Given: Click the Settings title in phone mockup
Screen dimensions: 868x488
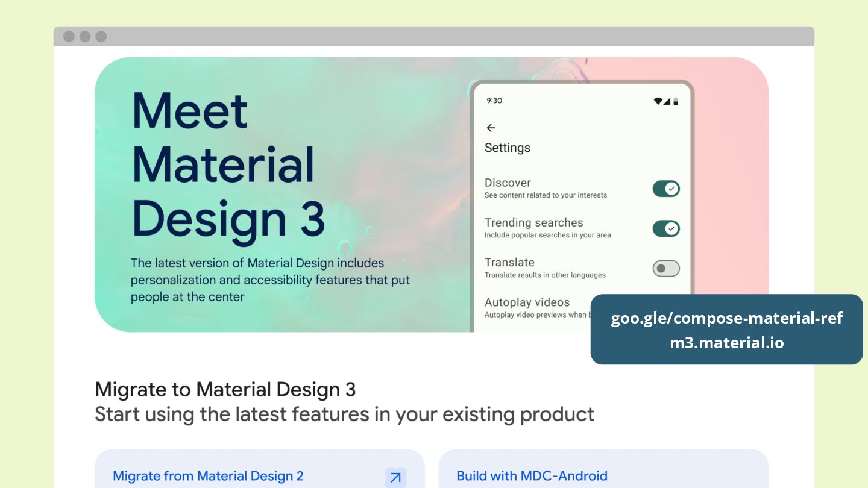Looking at the screenshot, I should tap(508, 148).
